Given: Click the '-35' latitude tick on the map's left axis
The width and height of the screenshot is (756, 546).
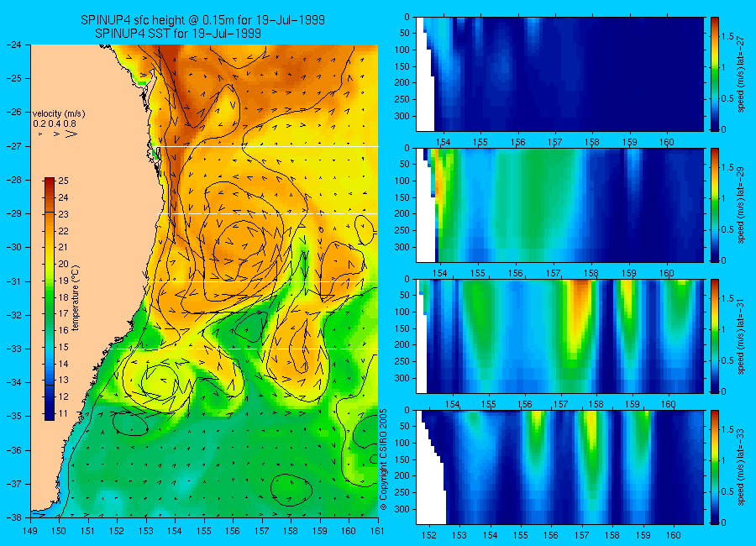Looking at the screenshot, I should tap(14, 416).
